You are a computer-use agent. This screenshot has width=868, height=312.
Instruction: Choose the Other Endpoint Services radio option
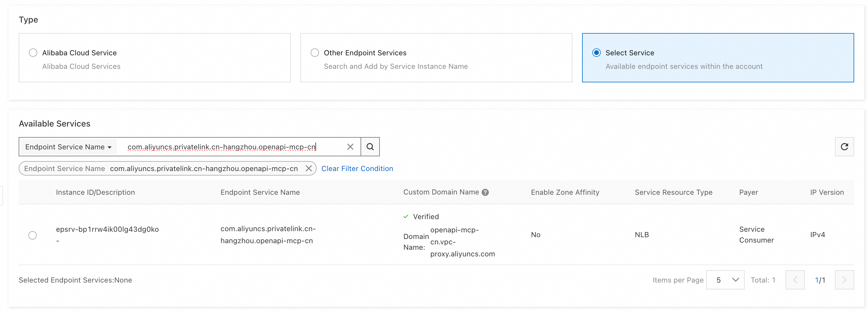315,53
